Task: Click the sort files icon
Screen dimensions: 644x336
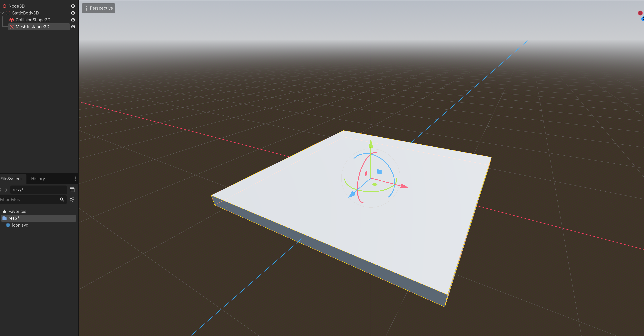Action: 72,199
